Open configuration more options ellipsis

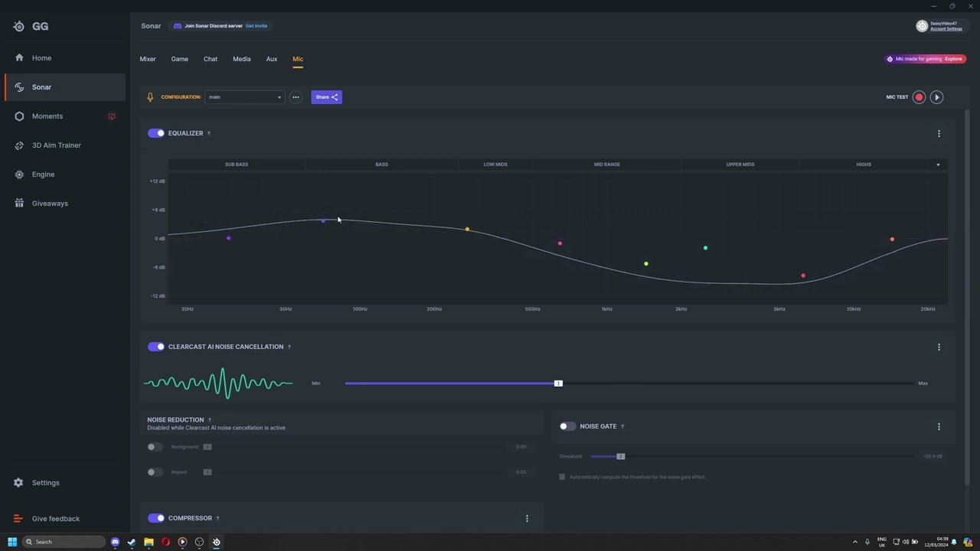[296, 97]
